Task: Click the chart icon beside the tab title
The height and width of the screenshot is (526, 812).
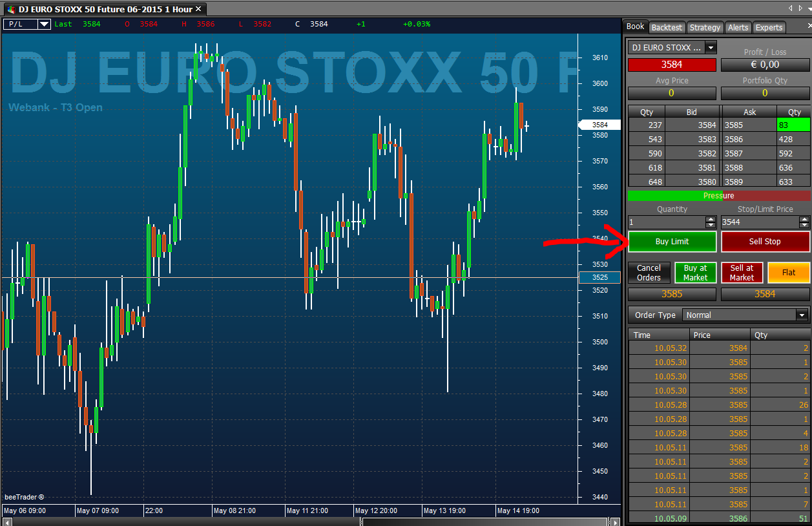Action: click(x=11, y=10)
